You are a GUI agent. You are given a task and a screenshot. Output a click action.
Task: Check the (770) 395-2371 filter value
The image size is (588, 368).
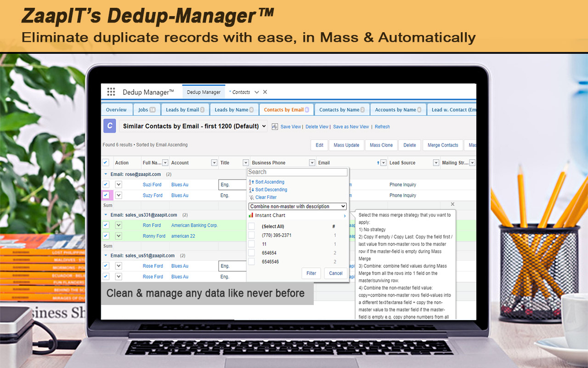point(251,235)
